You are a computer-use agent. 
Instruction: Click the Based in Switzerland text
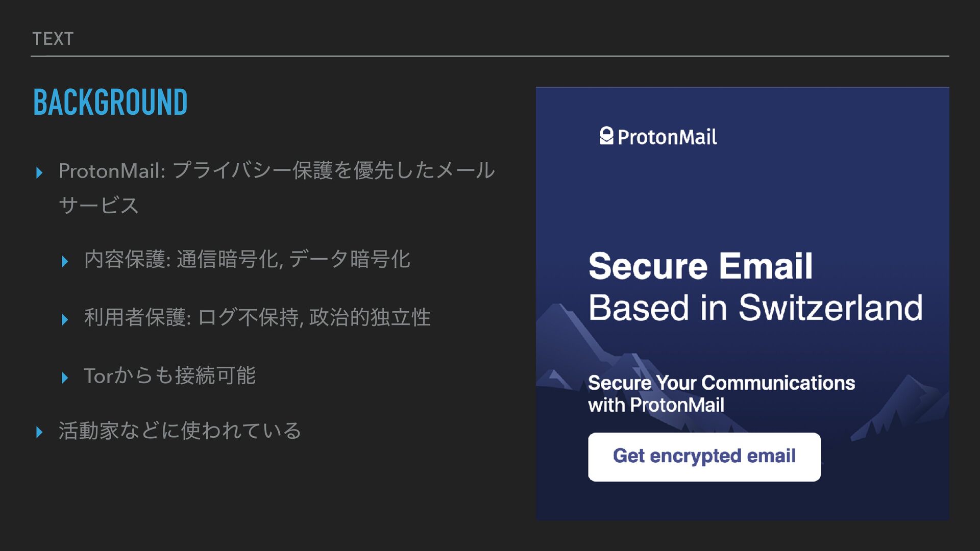pyautogui.click(x=755, y=308)
